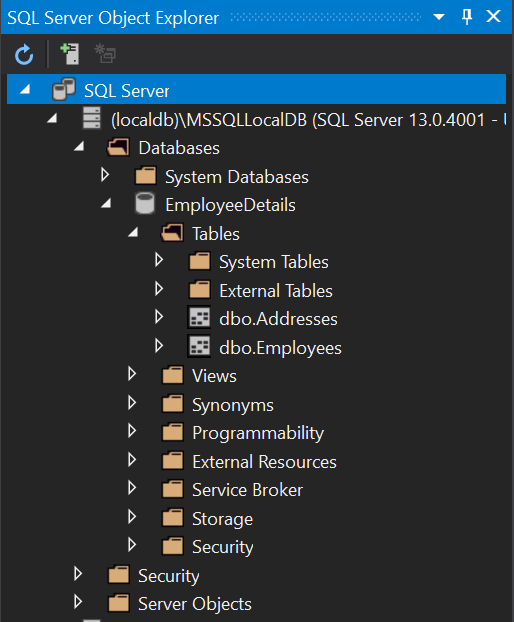This screenshot has height=622, width=514.
Task: Click the Refresh icon in toolbar
Action: (x=24, y=54)
